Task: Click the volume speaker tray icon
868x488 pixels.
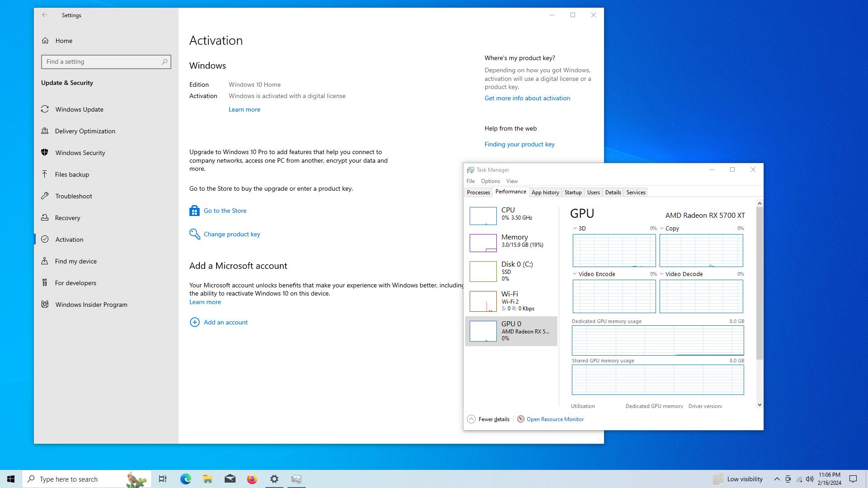Action: 810,479
